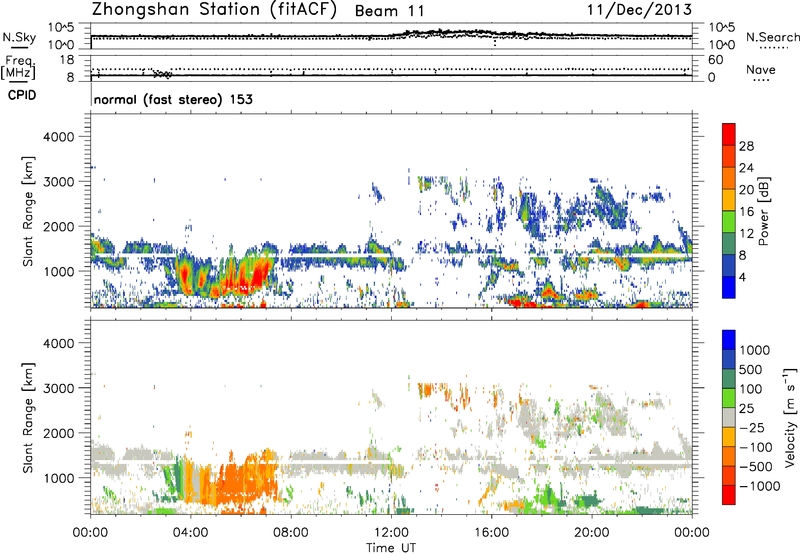Click the '60' right axis tick of frequency panel
The height and width of the screenshot is (554, 800).
(x=715, y=60)
